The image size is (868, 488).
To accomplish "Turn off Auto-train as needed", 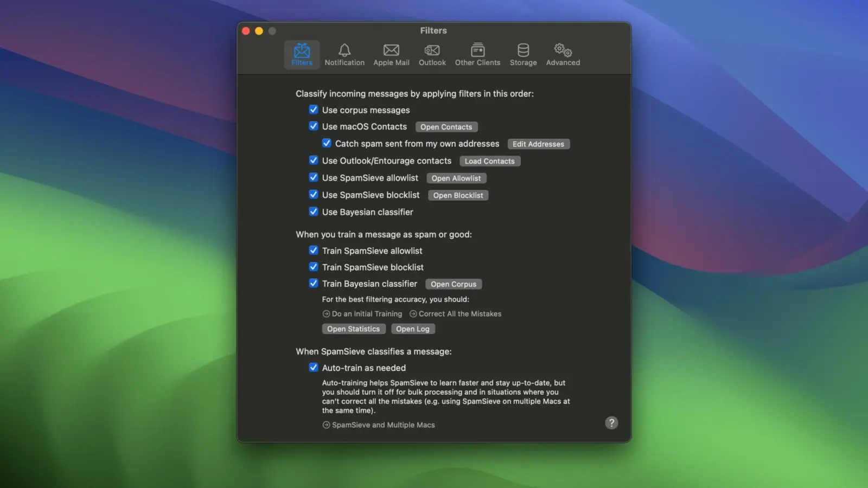I will (314, 367).
